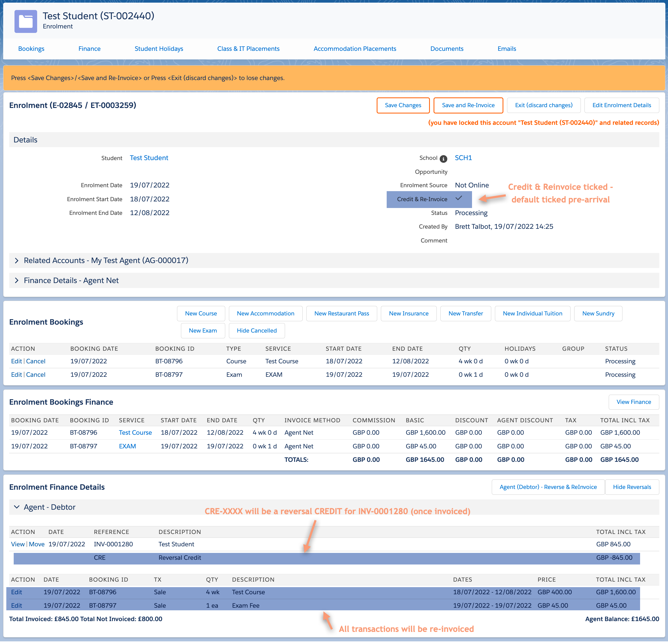This screenshot has width=668, height=644.
Task: Collapse the Agent - Debtor section
Action: point(17,507)
